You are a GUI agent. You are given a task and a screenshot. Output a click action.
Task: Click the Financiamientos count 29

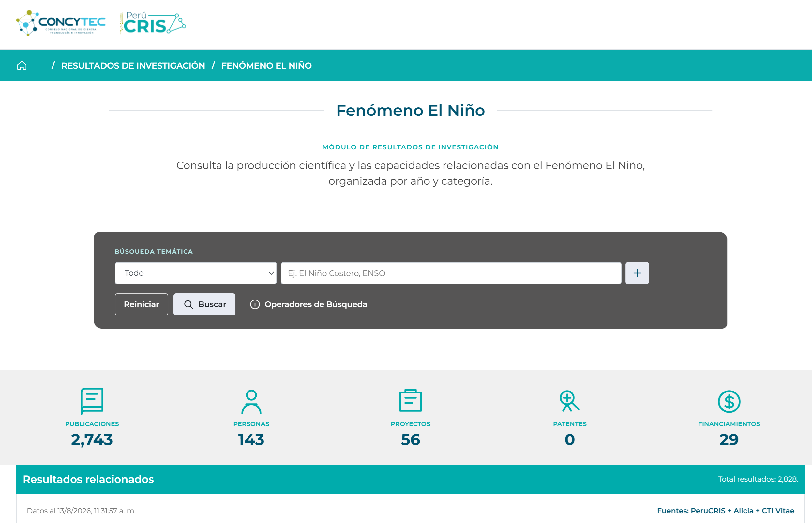pyautogui.click(x=729, y=440)
